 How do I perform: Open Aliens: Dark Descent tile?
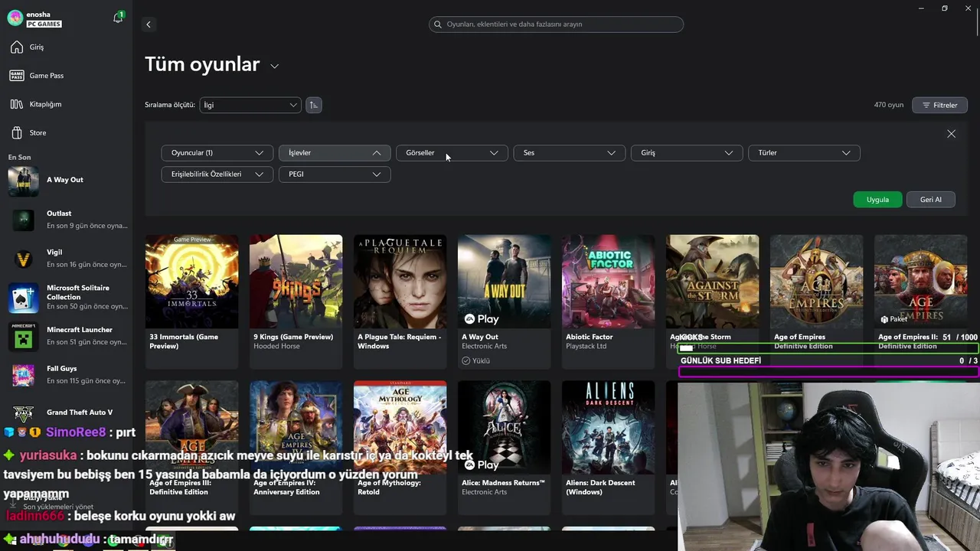click(x=608, y=448)
